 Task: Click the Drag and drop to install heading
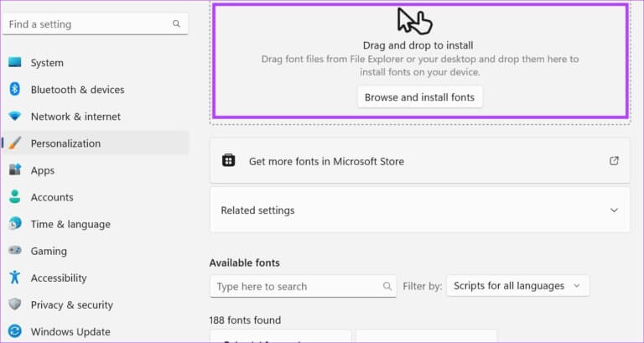[418, 45]
